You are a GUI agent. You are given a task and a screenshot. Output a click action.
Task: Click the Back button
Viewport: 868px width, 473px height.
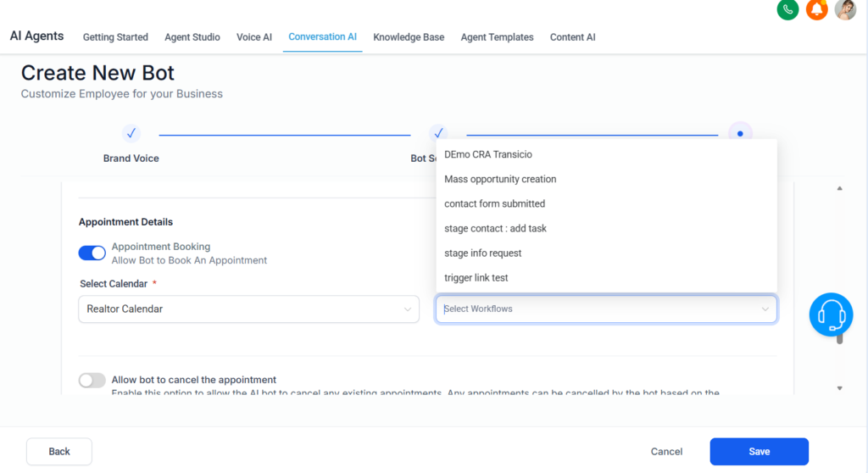coord(59,452)
